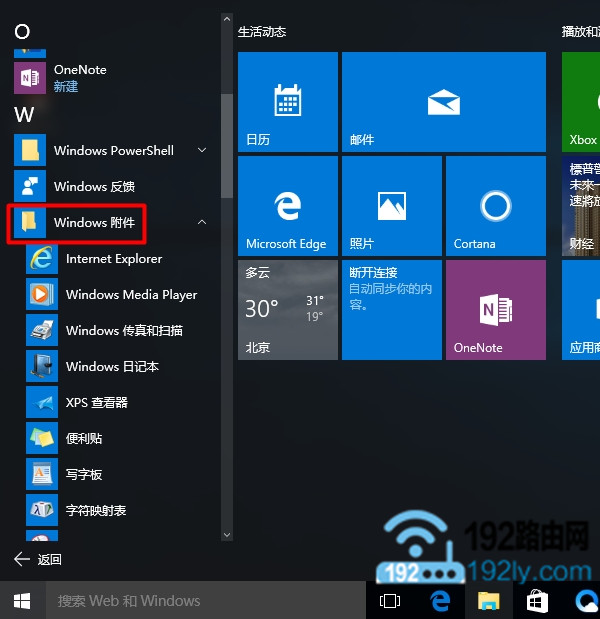Click the Windows PowerShell folder icon
This screenshot has height=619, width=600.
point(30,150)
